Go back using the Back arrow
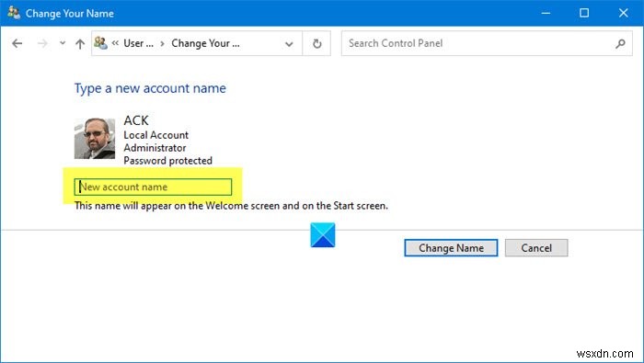The height and width of the screenshot is (363, 644). pos(17,43)
